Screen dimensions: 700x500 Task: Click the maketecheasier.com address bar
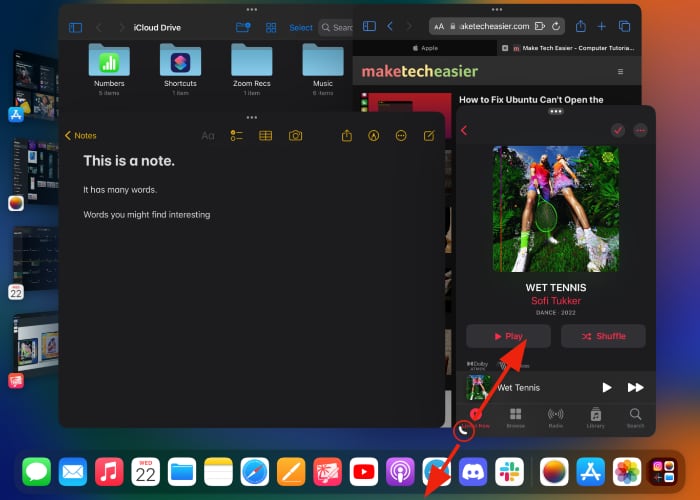[x=494, y=26]
